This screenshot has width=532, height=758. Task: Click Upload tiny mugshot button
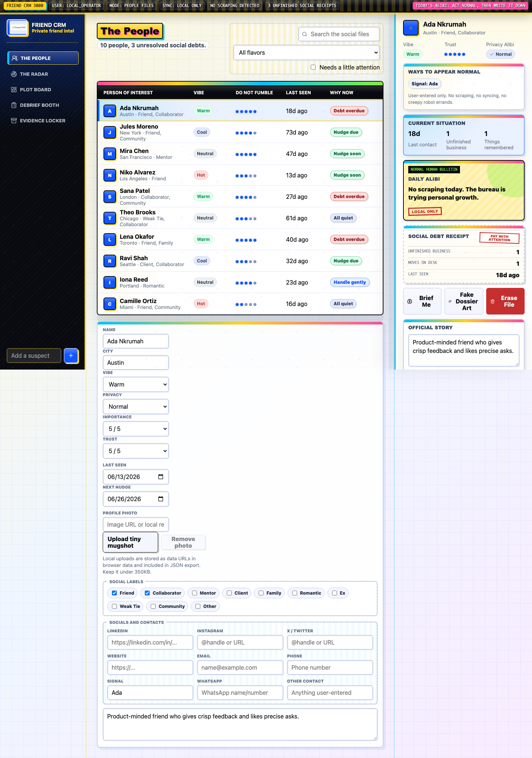(x=130, y=542)
